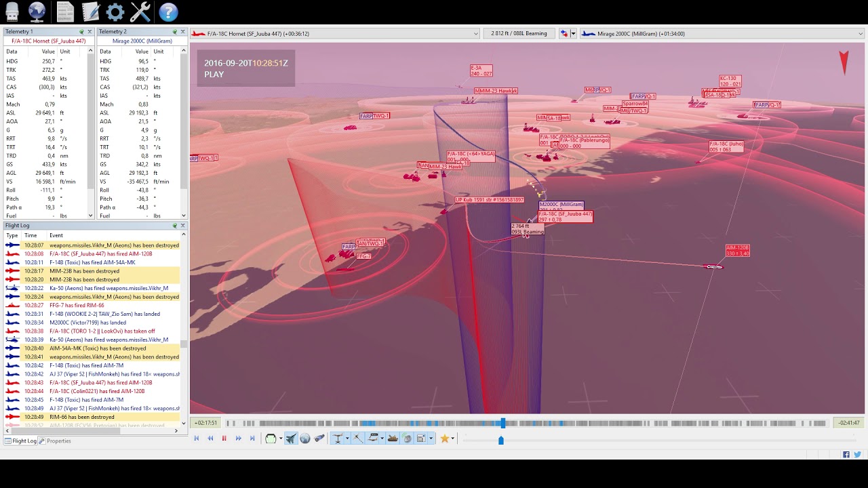Open settings with the gear icon
This screenshot has width=868, height=488.
point(115,12)
